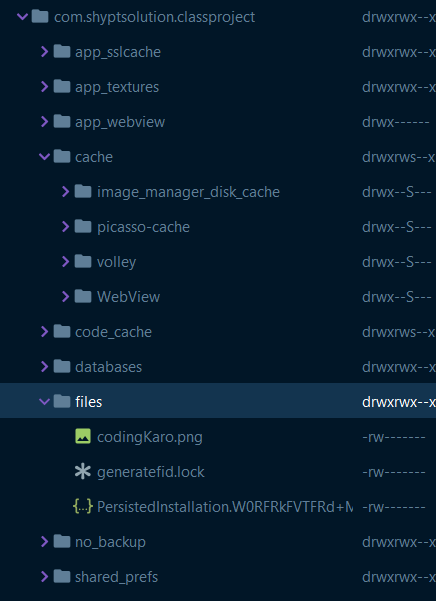
Task: Click the files folder icon
Action: 62,401
